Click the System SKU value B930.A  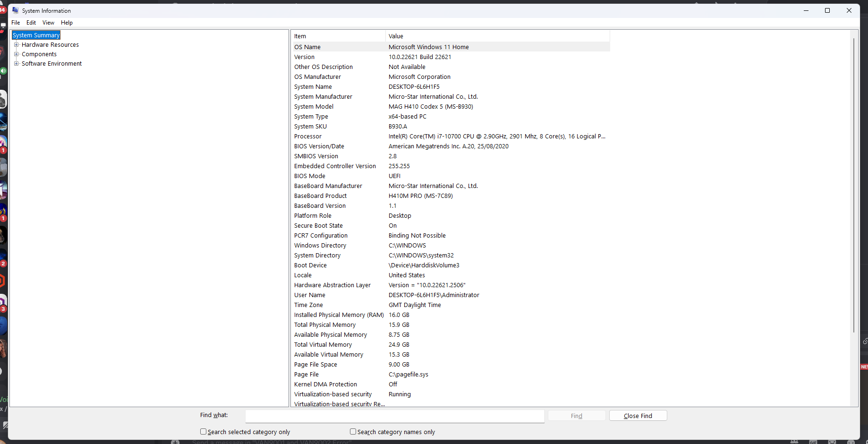pos(398,127)
